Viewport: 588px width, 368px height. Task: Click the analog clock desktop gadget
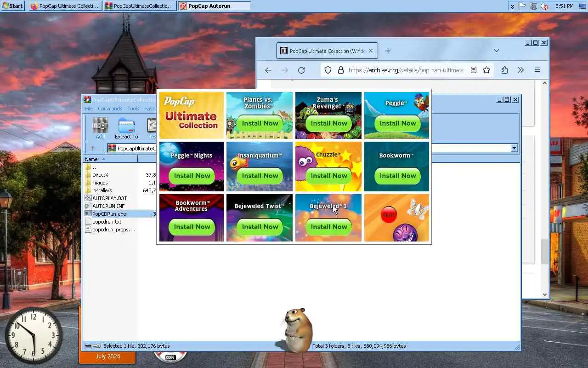[34, 334]
